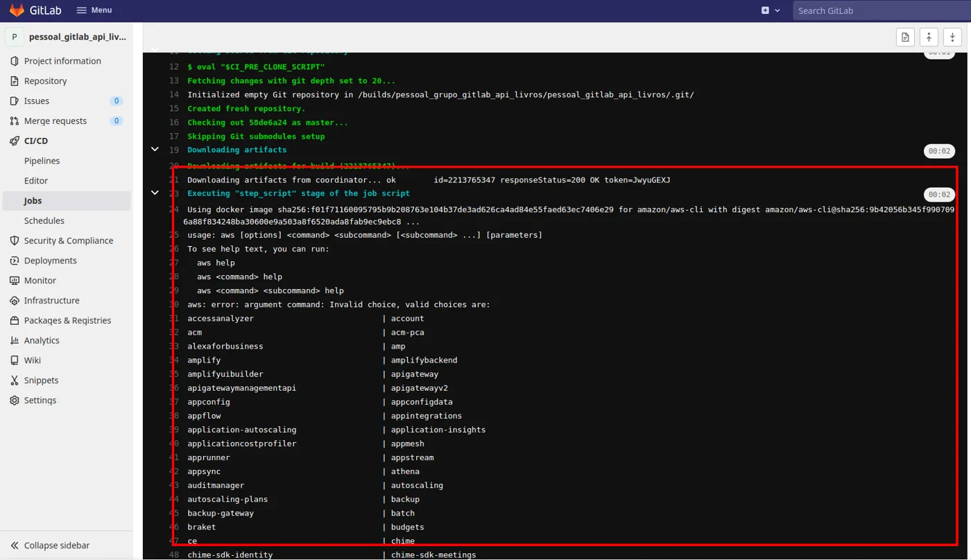Open the project name pessoal_gitlab_api_liv... link
This screenshot has width=971, height=560.
77,37
